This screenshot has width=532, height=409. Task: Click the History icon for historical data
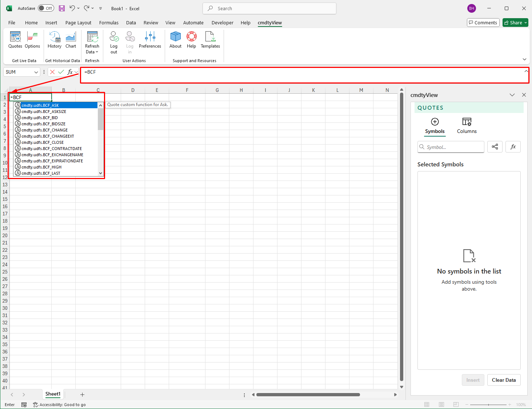[x=54, y=40]
